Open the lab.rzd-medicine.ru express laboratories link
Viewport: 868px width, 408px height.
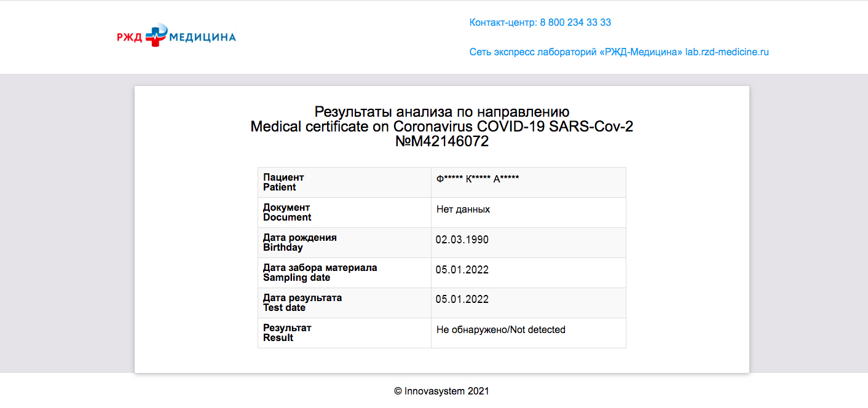[618, 52]
